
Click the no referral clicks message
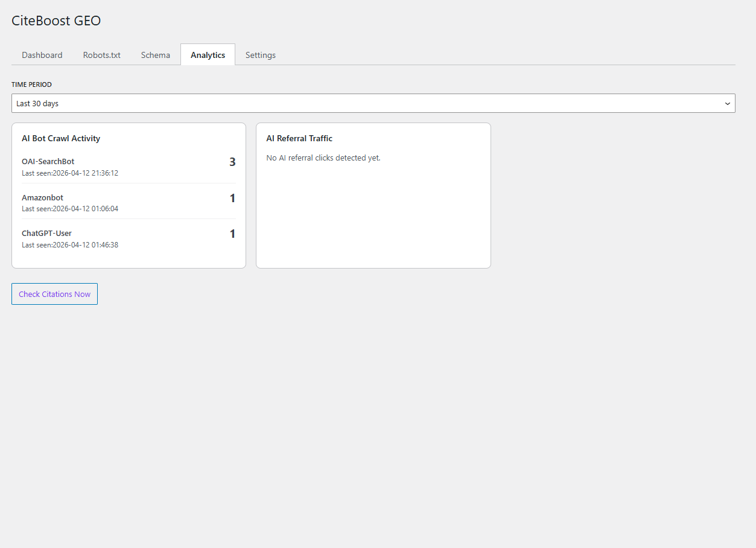323,158
